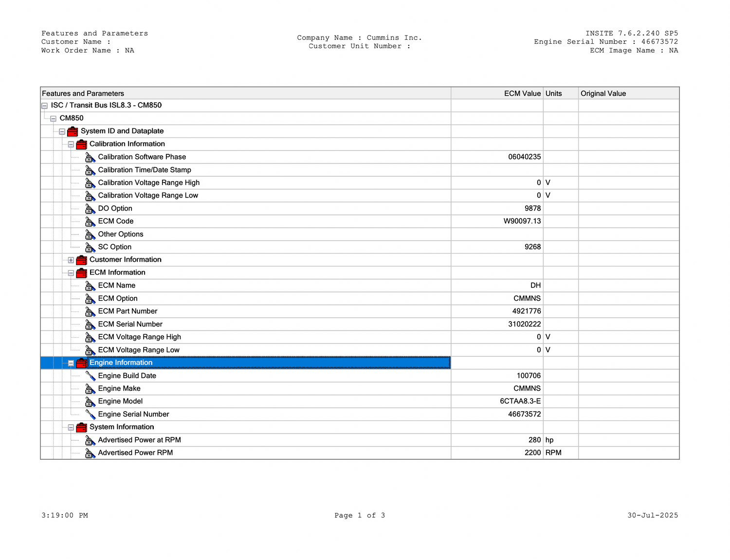Click the ECM Information toolbox icon
730x560 pixels.
click(x=81, y=273)
